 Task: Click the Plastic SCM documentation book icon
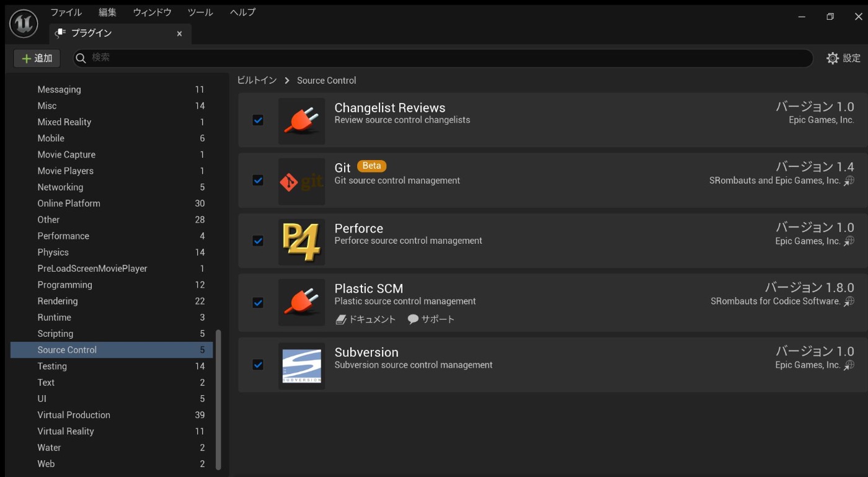(x=341, y=319)
